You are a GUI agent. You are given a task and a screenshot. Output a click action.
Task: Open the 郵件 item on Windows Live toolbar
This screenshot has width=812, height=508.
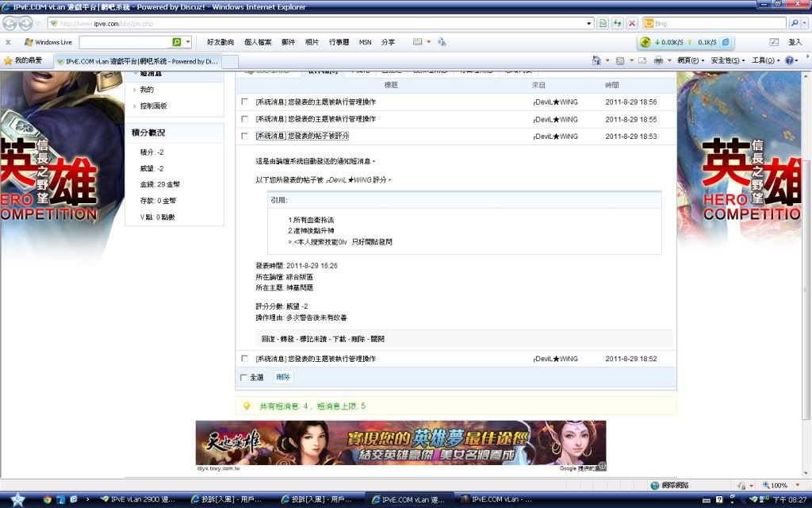[288, 42]
